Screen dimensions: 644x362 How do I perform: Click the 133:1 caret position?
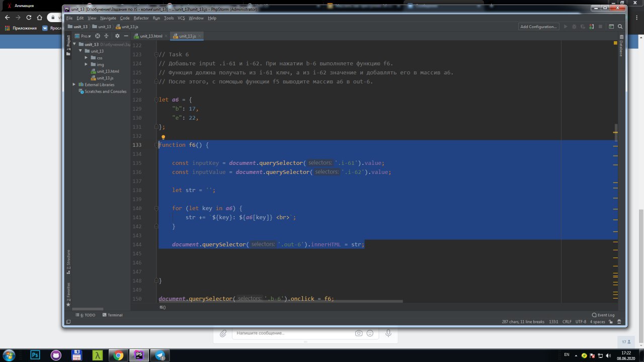point(553,322)
